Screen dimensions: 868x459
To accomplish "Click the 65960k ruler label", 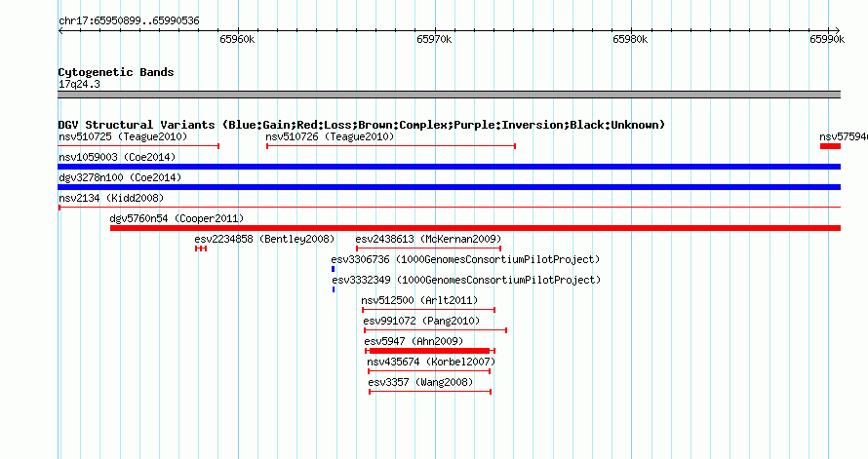I will tap(237, 39).
